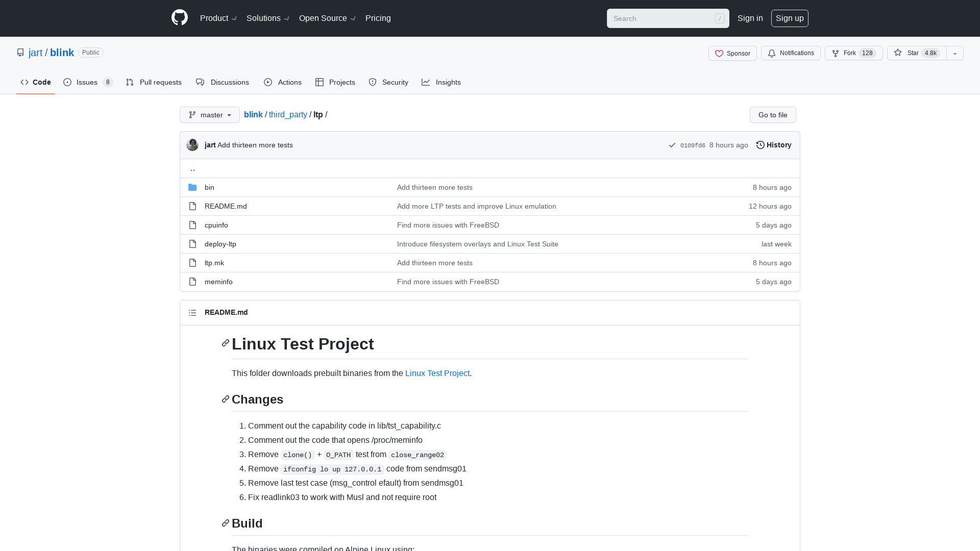
Task: Click anchor link icon beside Changes heading
Action: (226, 399)
